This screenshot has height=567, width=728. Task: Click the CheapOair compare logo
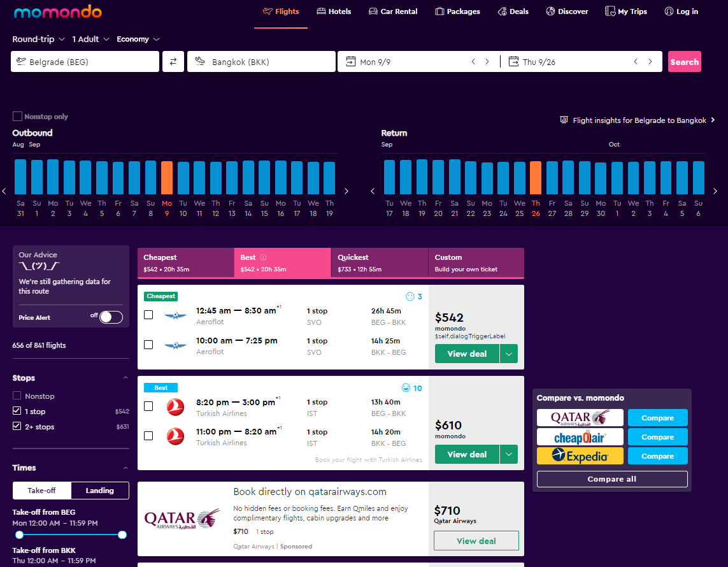[580, 436]
